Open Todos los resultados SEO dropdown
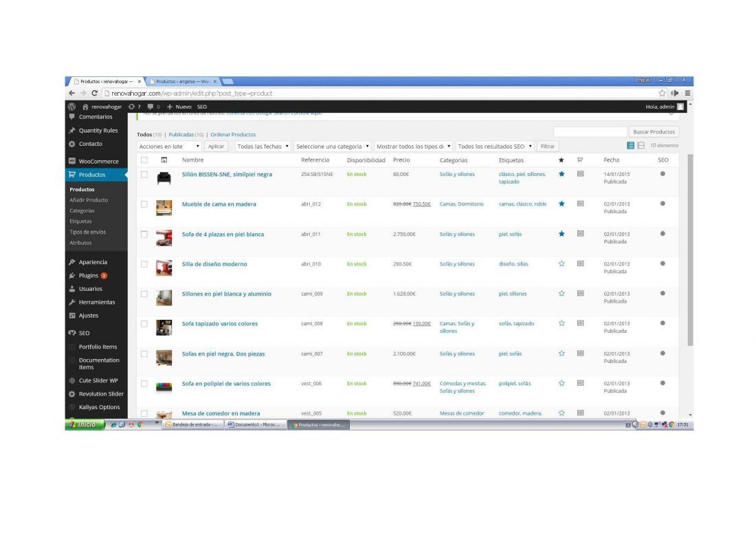756x535 pixels. coord(494,146)
